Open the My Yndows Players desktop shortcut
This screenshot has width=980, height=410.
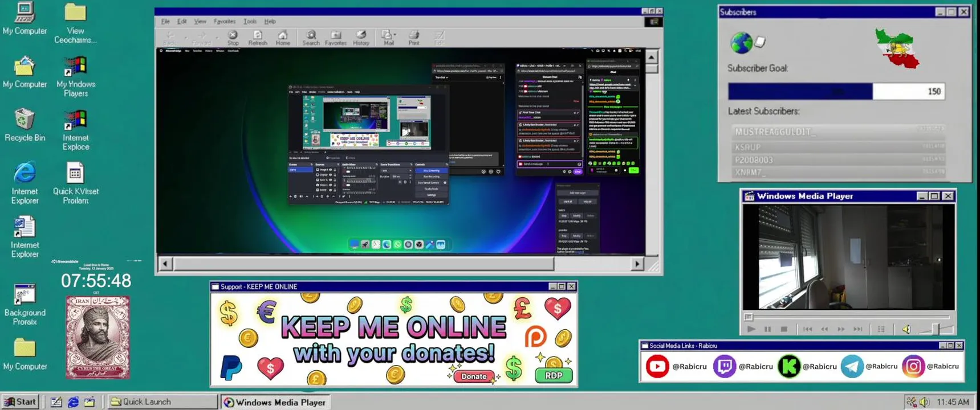75,77
